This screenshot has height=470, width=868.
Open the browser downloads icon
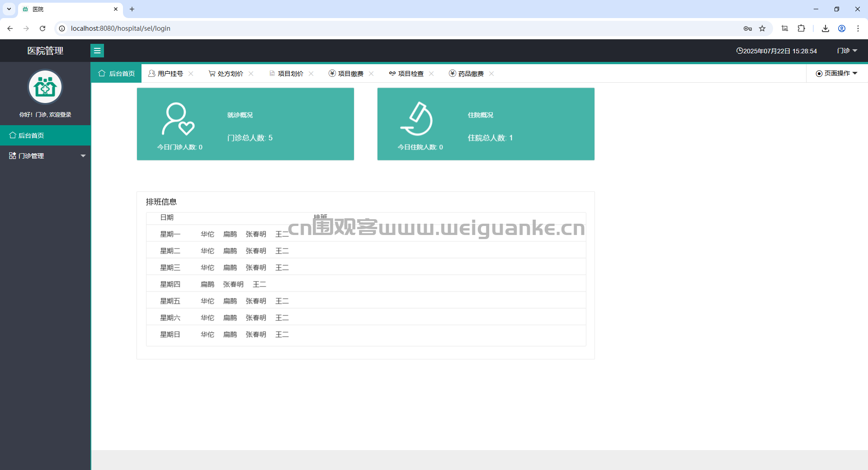(826, 28)
